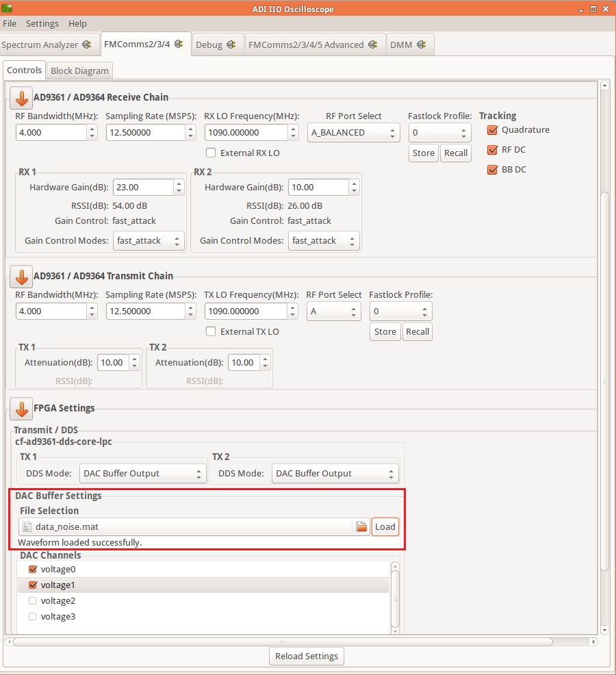Open the TX Fastlock Profile dropdown
The height and width of the screenshot is (675, 616).
(x=401, y=311)
